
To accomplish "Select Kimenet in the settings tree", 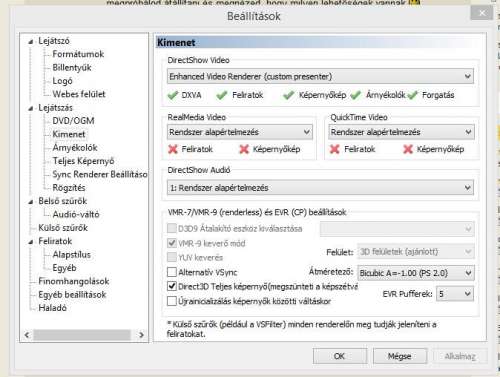I will click(x=69, y=134).
